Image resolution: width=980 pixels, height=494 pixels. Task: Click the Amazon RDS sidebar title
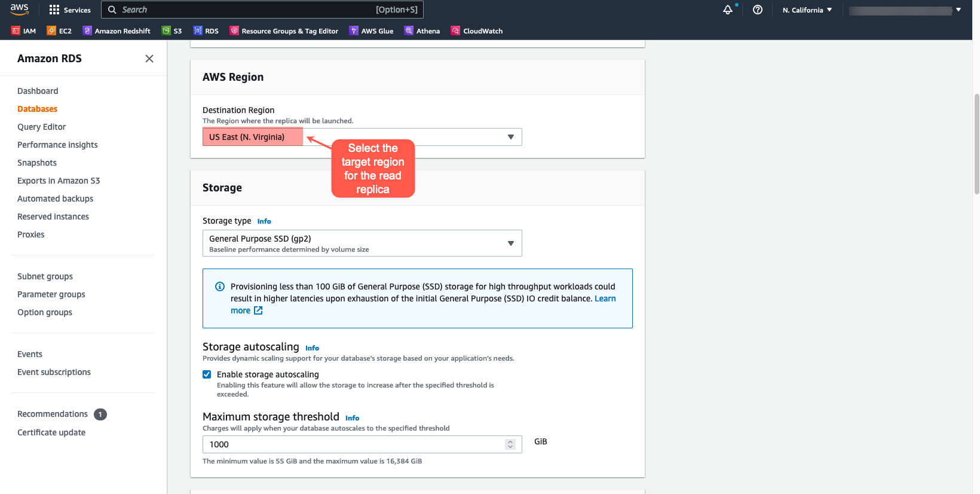tap(50, 59)
